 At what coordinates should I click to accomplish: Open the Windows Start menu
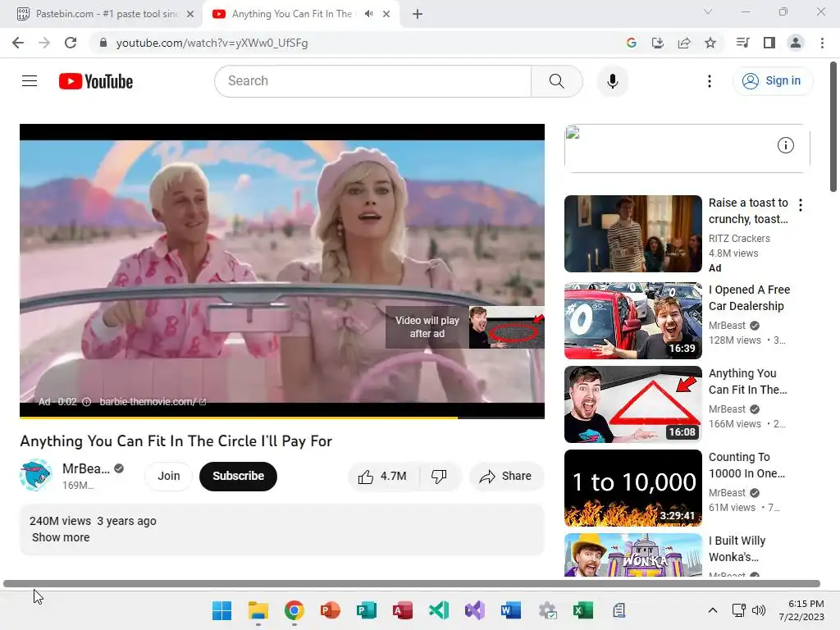221,610
